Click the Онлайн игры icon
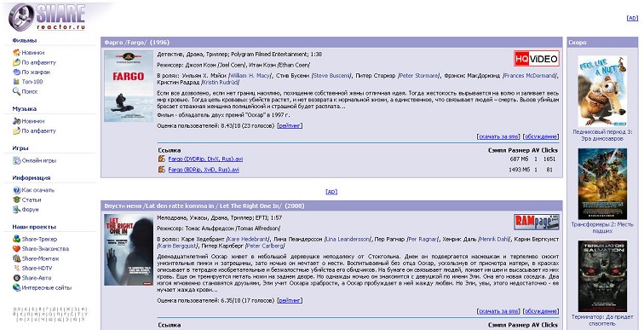 16,160
